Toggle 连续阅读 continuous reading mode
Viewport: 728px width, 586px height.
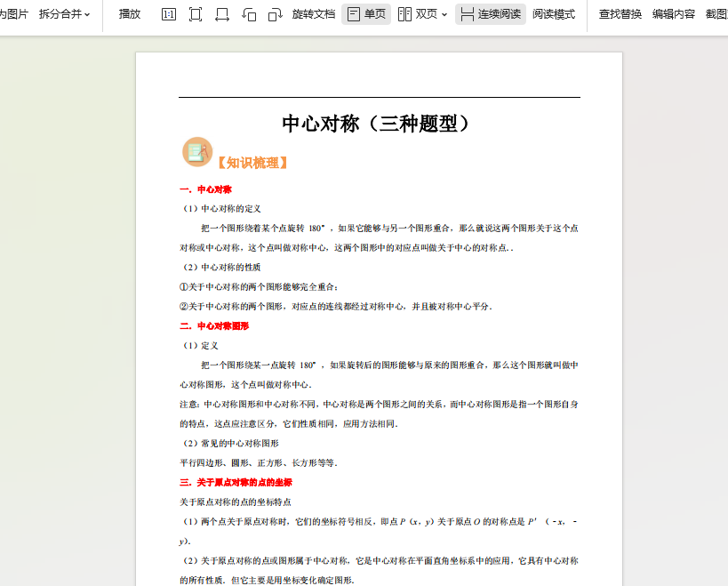click(x=491, y=14)
